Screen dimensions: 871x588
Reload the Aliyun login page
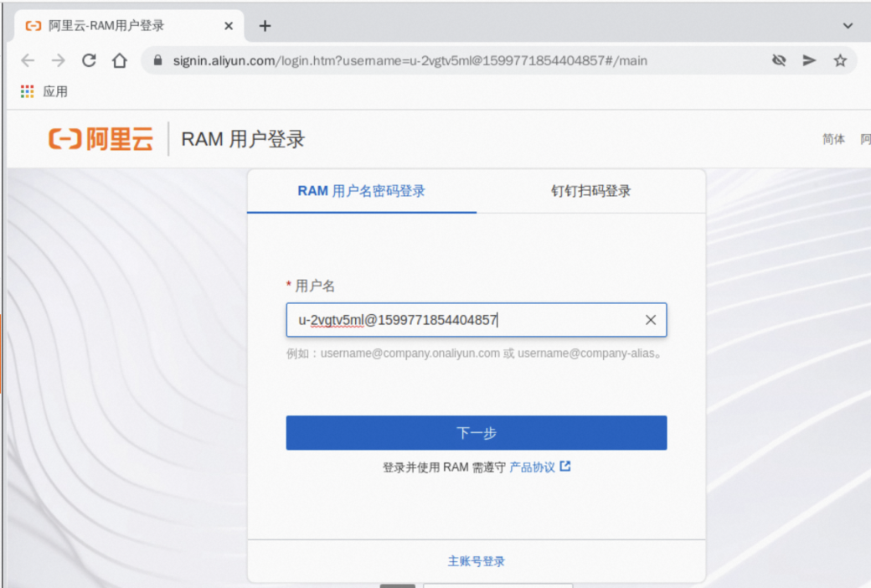tap(89, 60)
